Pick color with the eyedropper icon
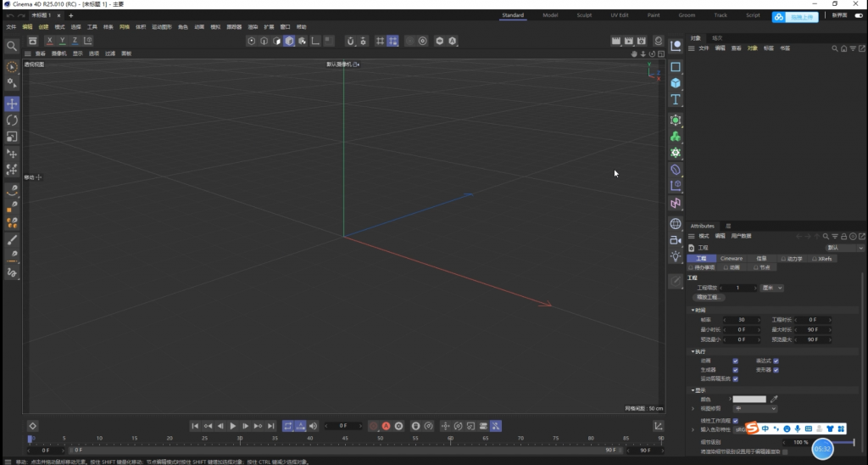The image size is (868, 465). click(x=774, y=399)
